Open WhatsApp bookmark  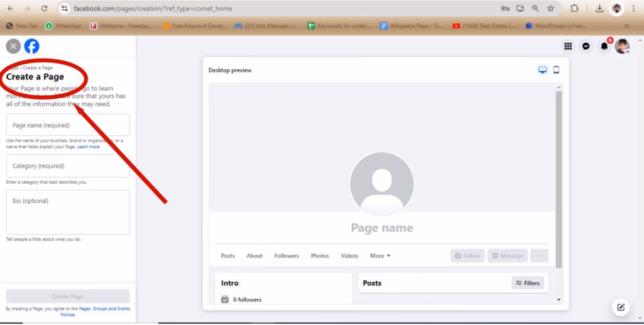[64, 26]
